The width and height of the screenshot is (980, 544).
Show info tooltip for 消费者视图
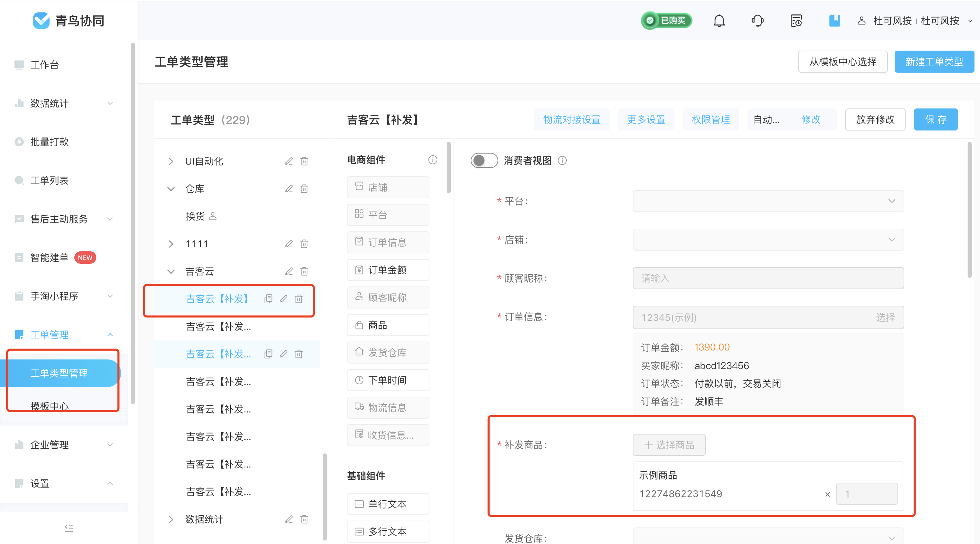pos(562,161)
